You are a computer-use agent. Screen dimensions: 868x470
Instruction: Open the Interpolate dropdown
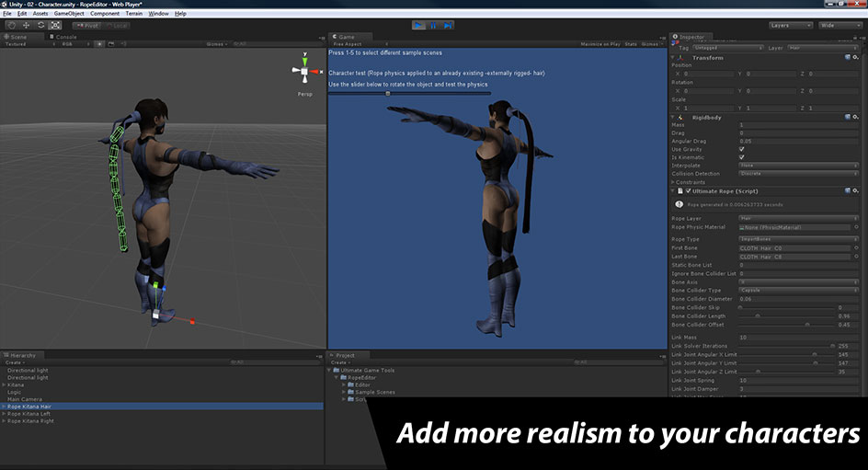tap(798, 165)
